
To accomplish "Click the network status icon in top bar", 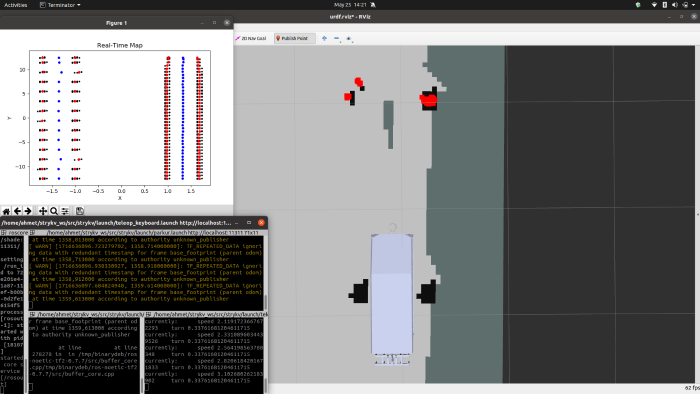I will tap(654, 5).
